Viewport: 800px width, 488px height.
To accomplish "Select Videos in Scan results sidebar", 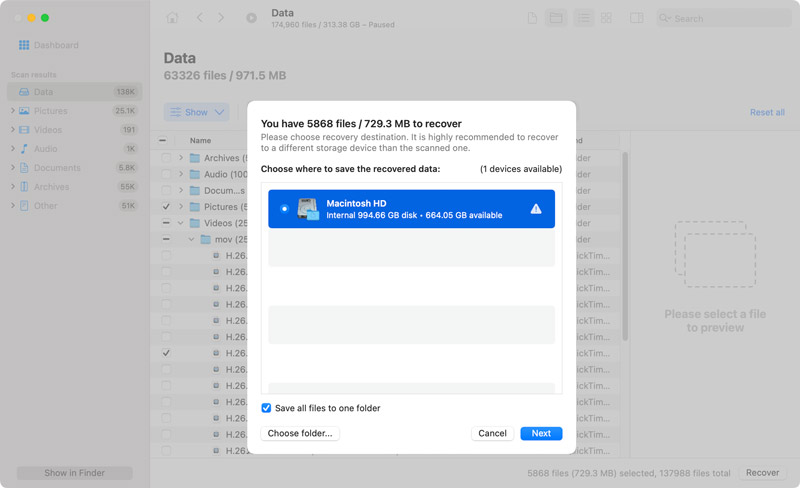I will 48,130.
